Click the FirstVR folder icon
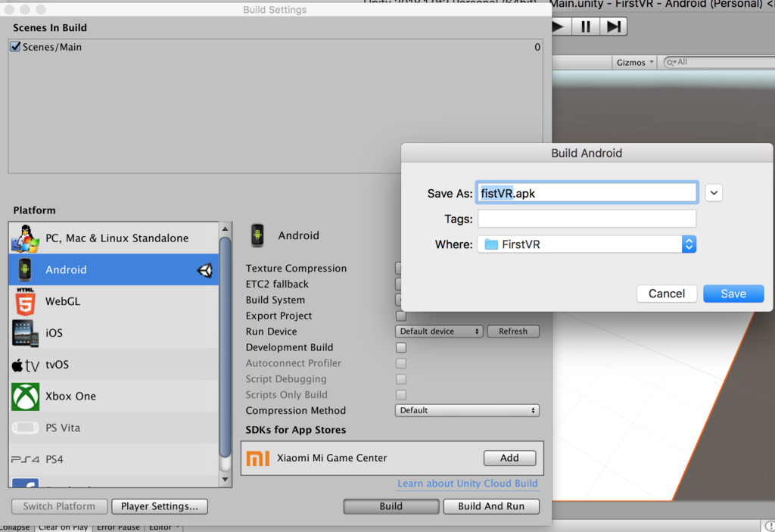The height and width of the screenshot is (532, 775). pos(490,244)
